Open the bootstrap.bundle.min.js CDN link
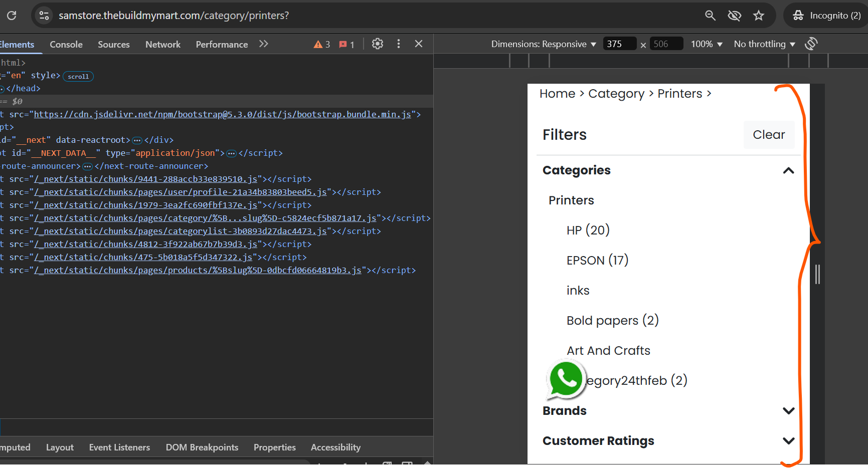 click(223, 114)
